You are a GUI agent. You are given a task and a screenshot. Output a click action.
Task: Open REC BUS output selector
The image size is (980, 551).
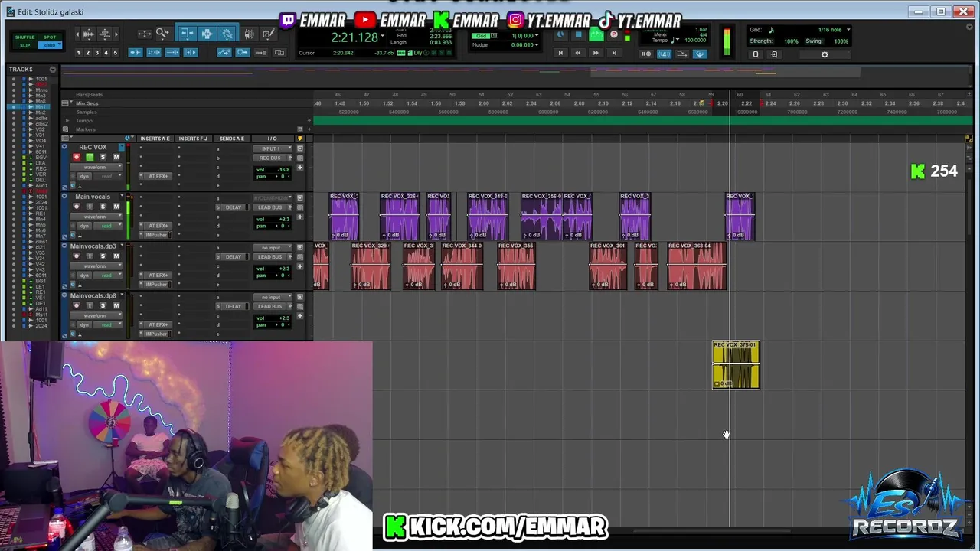click(x=272, y=158)
